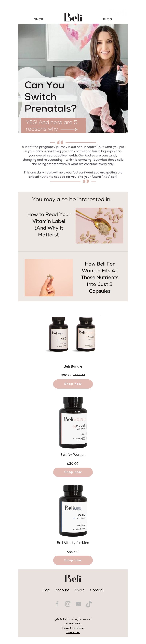146x644 pixels.
Task: Open the hand holding capsules image
Action: [49, 278]
